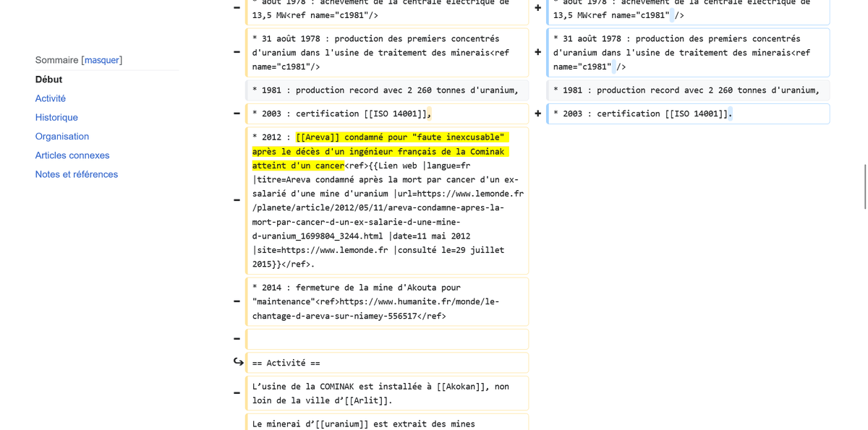Click plus marker beside right centrale électrique row
This screenshot has height=430, width=868.
coord(537,8)
